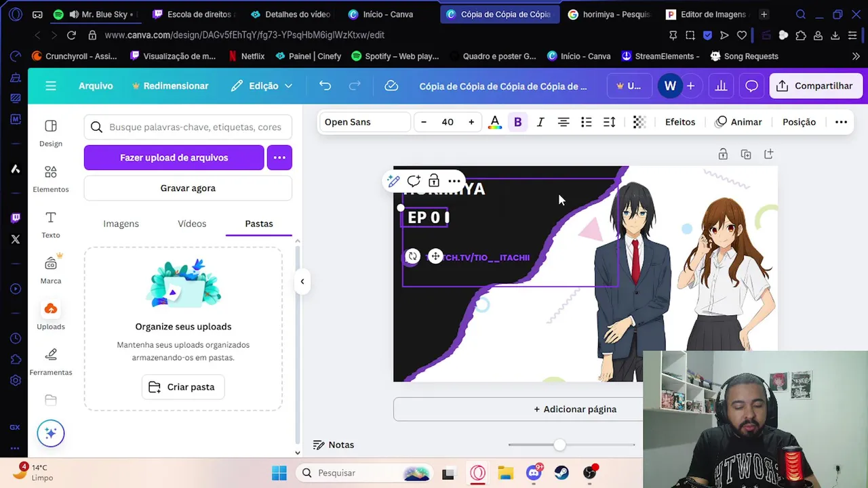Open the Arquivo menu

[96, 86]
